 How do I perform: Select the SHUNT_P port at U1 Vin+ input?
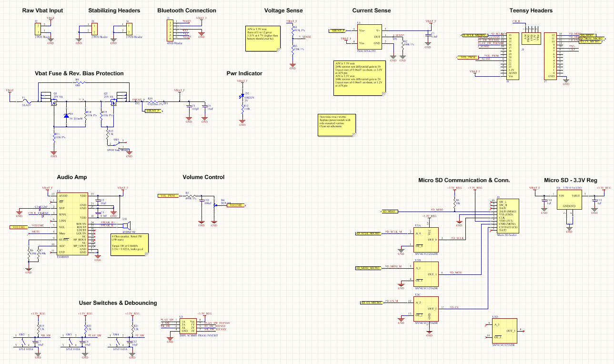coord(337,30)
